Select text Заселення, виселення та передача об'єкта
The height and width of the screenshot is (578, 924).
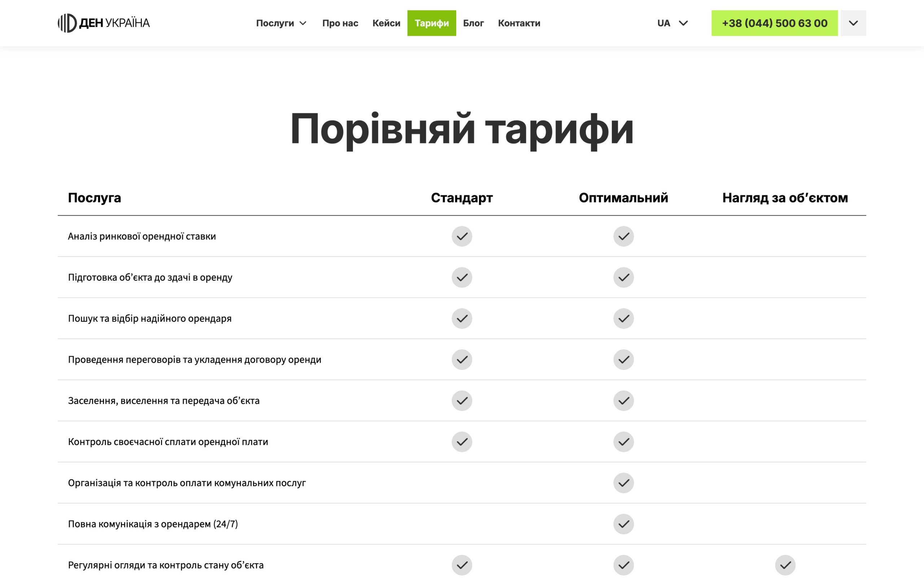(x=164, y=401)
